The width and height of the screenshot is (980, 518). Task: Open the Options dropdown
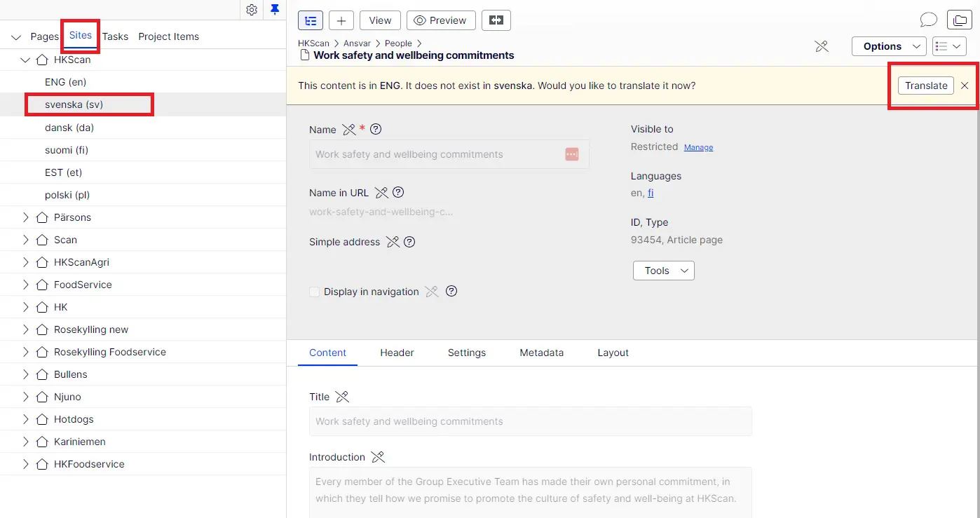click(x=889, y=46)
